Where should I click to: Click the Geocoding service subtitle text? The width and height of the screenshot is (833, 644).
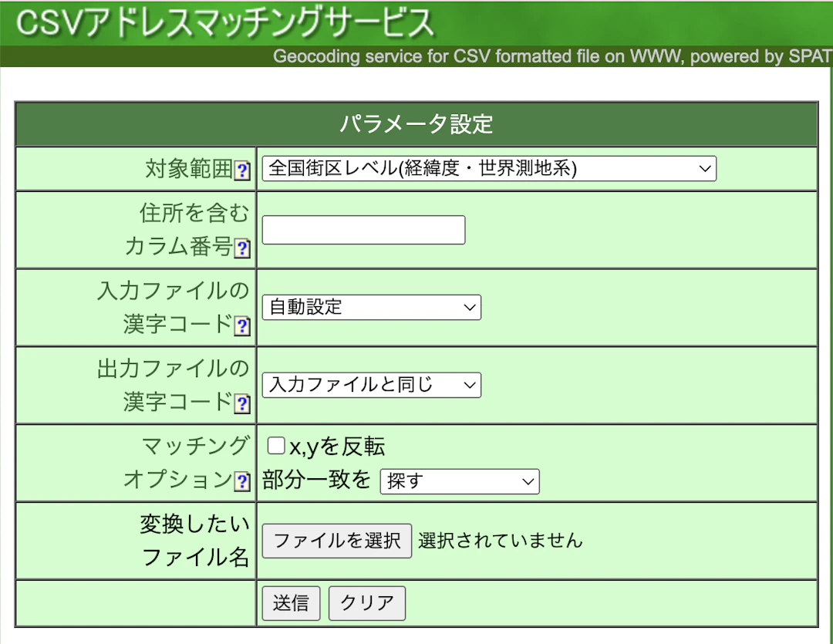pos(552,56)
